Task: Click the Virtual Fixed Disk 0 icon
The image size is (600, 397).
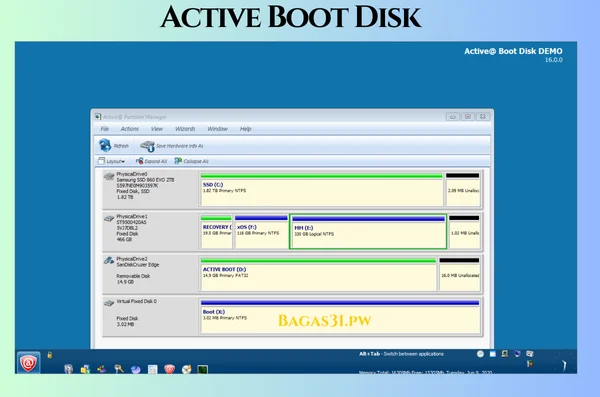Action: 109,303
